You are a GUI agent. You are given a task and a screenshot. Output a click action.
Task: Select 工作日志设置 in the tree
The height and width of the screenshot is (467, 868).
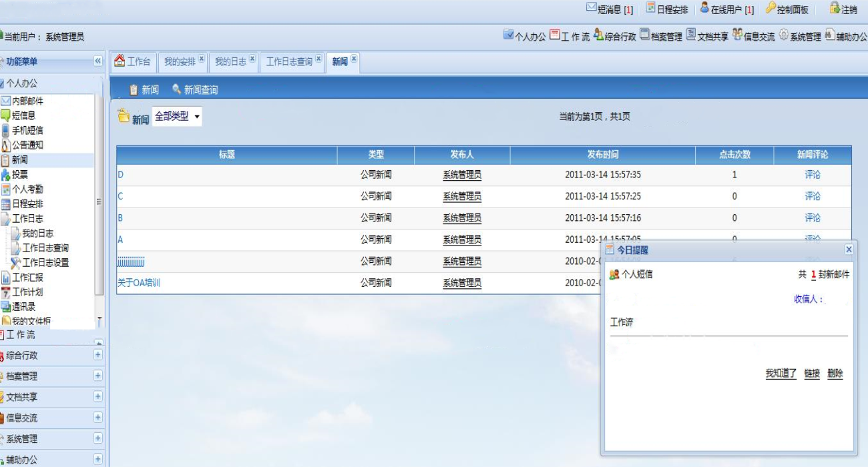45,263
